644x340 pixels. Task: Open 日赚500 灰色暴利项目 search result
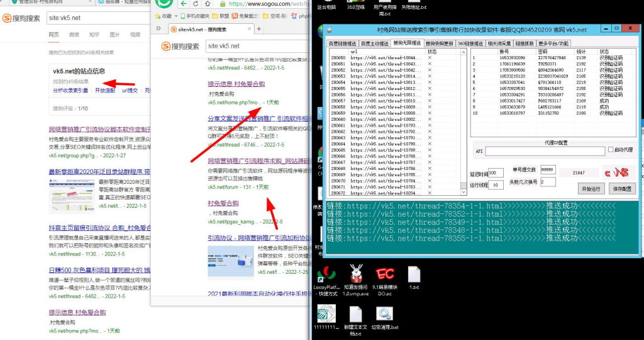(x=99, y=271)
